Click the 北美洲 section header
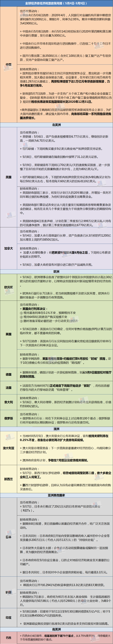The height and width of the screenshot is (644, 113). pos(56,125)
